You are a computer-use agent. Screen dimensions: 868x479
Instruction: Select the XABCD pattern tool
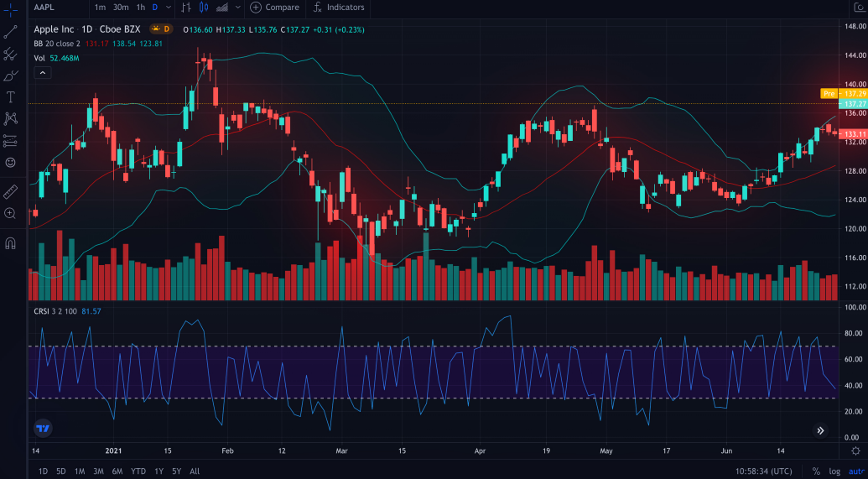(11, 118)
